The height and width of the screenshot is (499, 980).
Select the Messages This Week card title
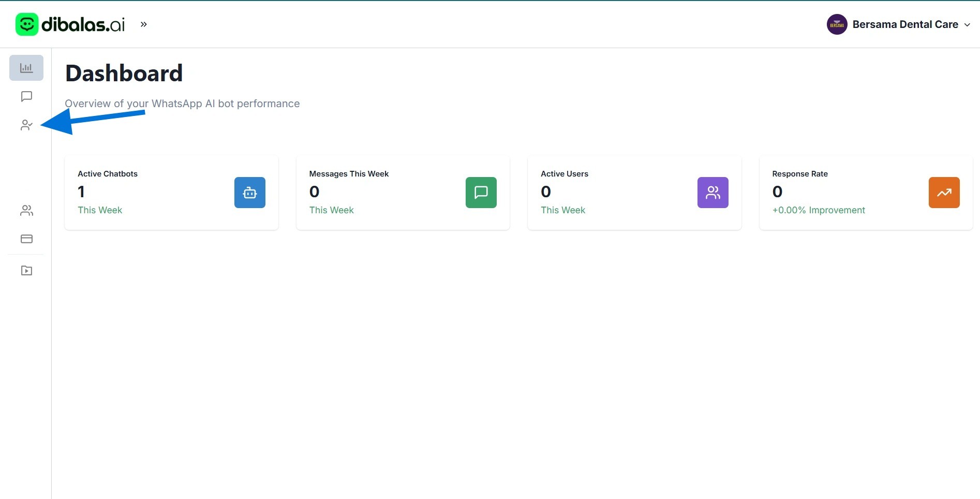349,174
